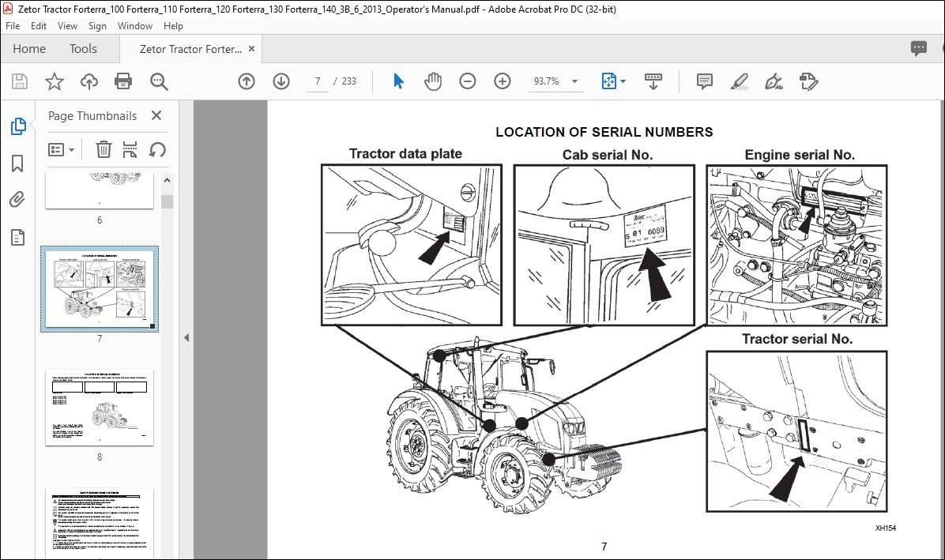Switch to the Home tab
Viewport: 945px width, 560px height.
[x=29, y=49]
